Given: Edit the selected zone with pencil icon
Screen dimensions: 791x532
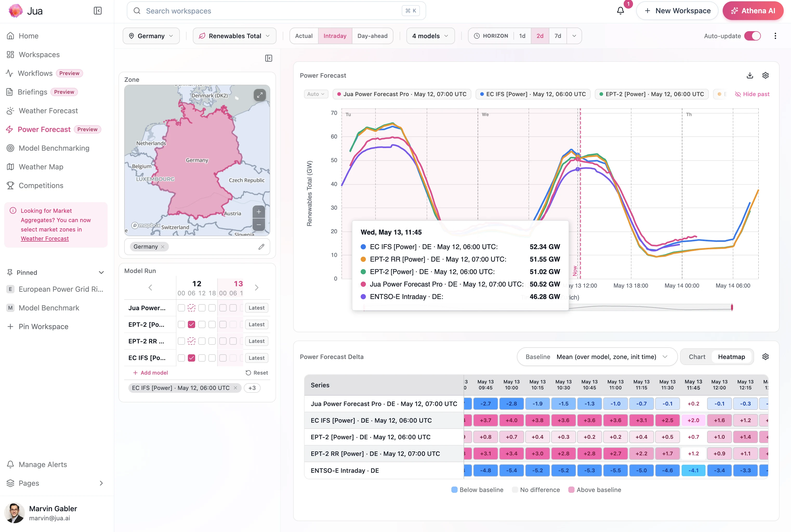Looking at the screenshot, I should coord(261,247).
